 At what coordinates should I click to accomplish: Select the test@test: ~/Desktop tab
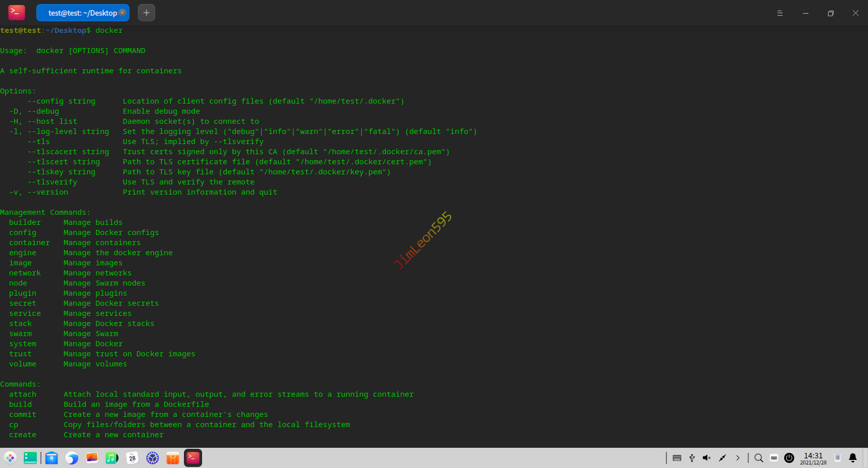(x=82, y=13)
